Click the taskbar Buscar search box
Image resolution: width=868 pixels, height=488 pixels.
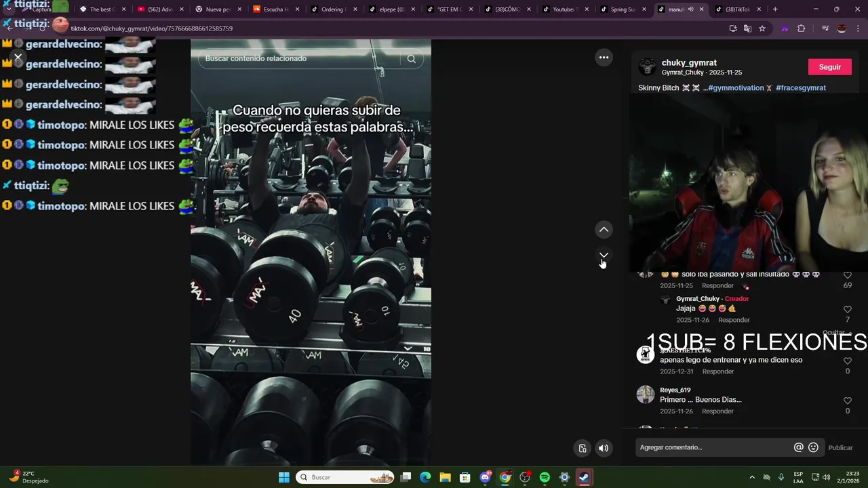click(x=345, y=477)
